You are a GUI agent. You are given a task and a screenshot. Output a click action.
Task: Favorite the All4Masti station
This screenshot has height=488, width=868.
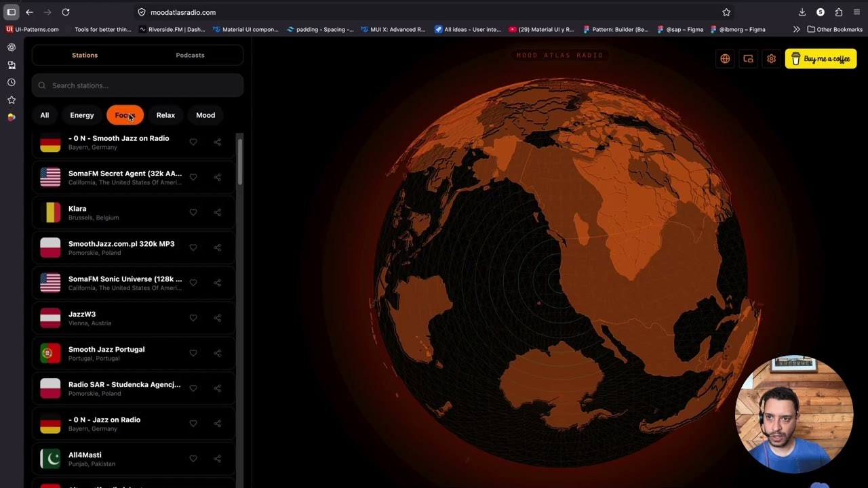pyautogui.click(x=193, y=459)
